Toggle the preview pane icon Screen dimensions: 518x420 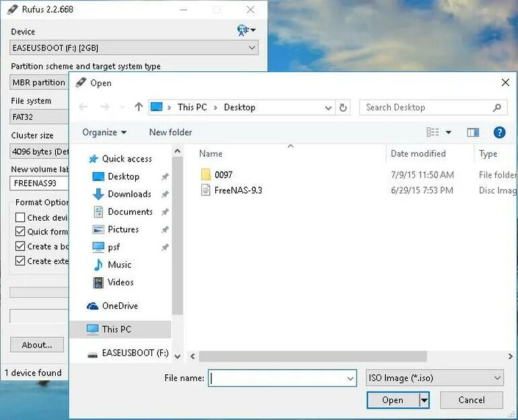click(x=473, y=133)
